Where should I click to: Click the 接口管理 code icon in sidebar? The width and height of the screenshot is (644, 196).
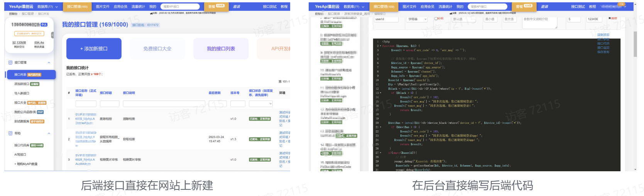[x=10, y=63]
